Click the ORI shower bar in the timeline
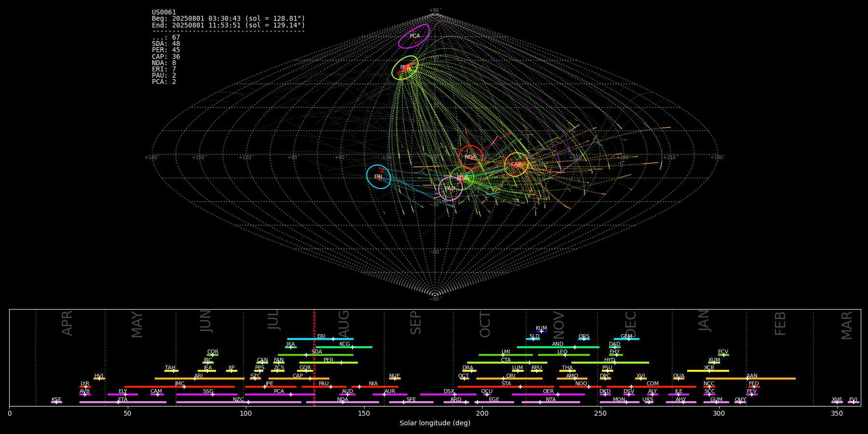Viewport: 868px width, 434px height. click(x=509, y=379)
